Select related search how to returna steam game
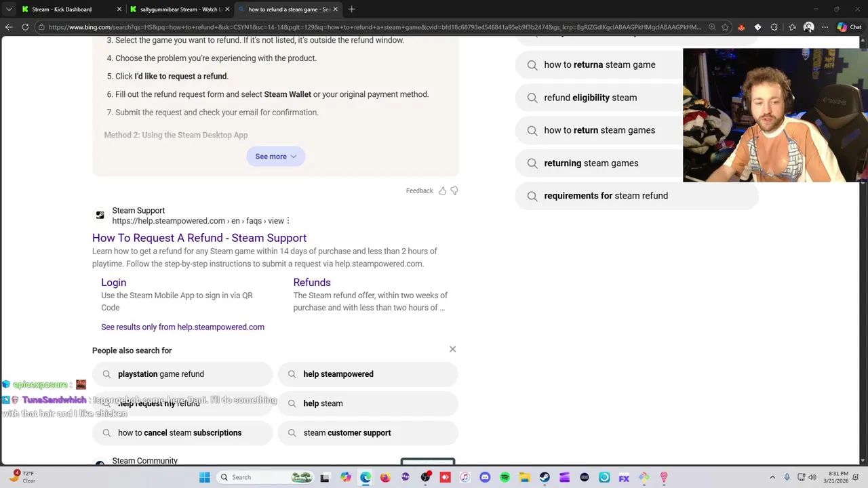The image size is (868, 488). pyautogui.click(x=599, y=65)
